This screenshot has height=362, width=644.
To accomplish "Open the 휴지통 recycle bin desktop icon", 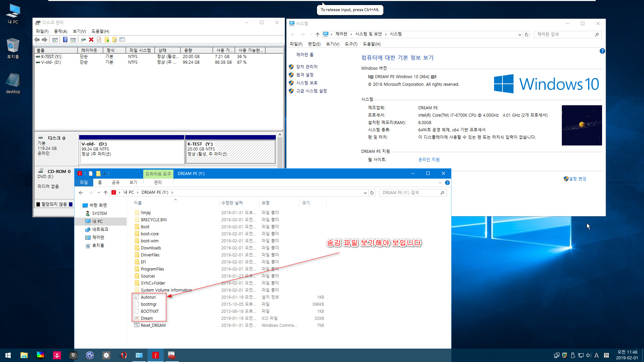I will [x=13, y=49].
